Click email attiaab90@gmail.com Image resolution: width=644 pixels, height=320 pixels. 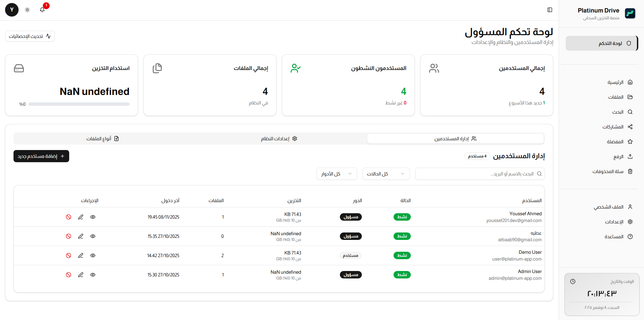pos(520,240)
